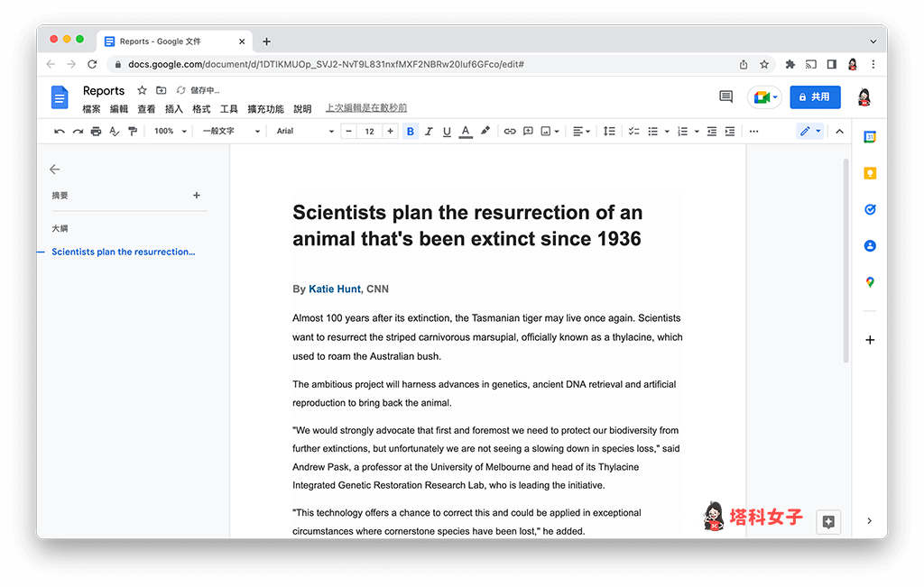Open the Explore button at bottom right

coord(828,522)
